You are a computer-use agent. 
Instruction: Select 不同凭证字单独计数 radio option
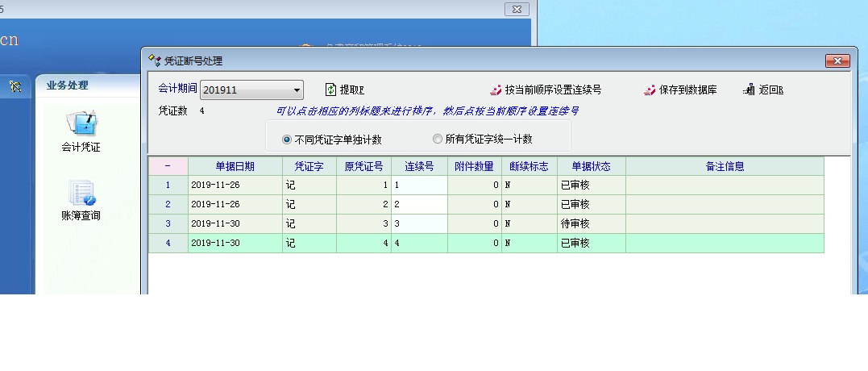(287, 140)
